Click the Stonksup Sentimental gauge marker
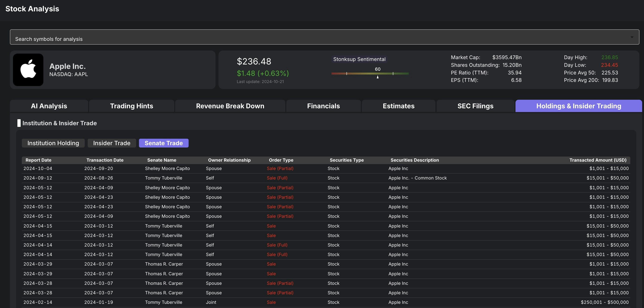644x308 pixels. tap(377, 77)
